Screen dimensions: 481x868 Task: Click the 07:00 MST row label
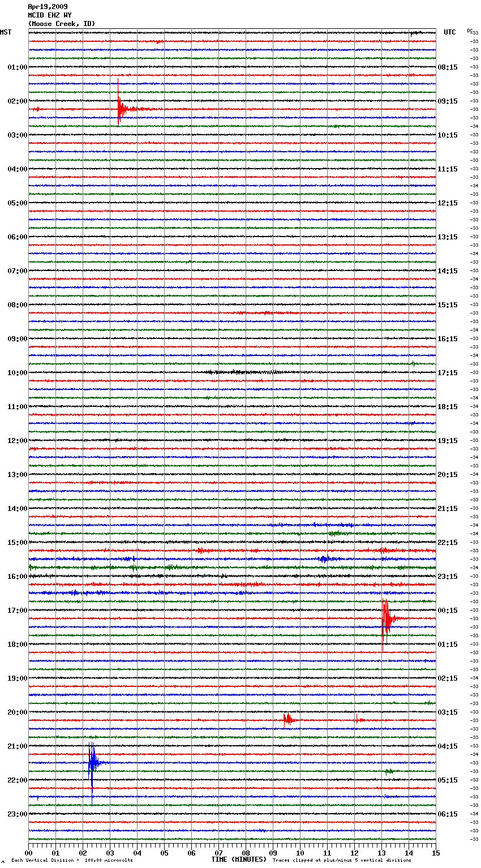tap(18, 271)
